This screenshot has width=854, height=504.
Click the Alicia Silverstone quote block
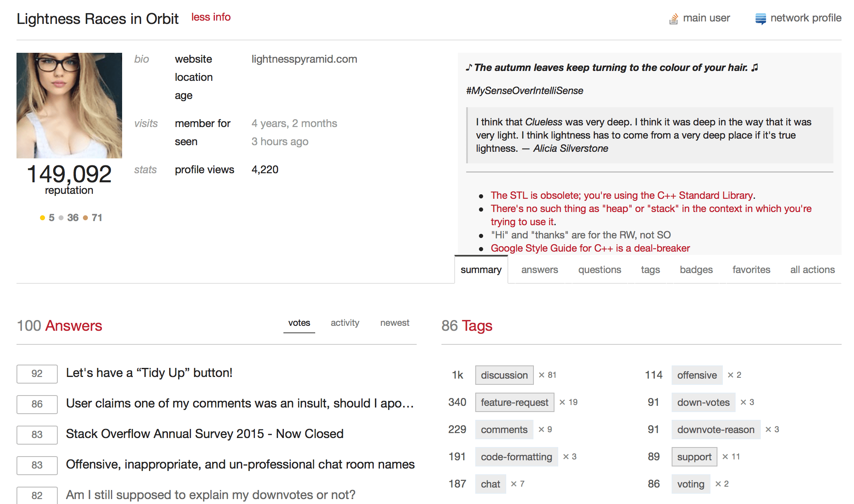coord(650,135)
